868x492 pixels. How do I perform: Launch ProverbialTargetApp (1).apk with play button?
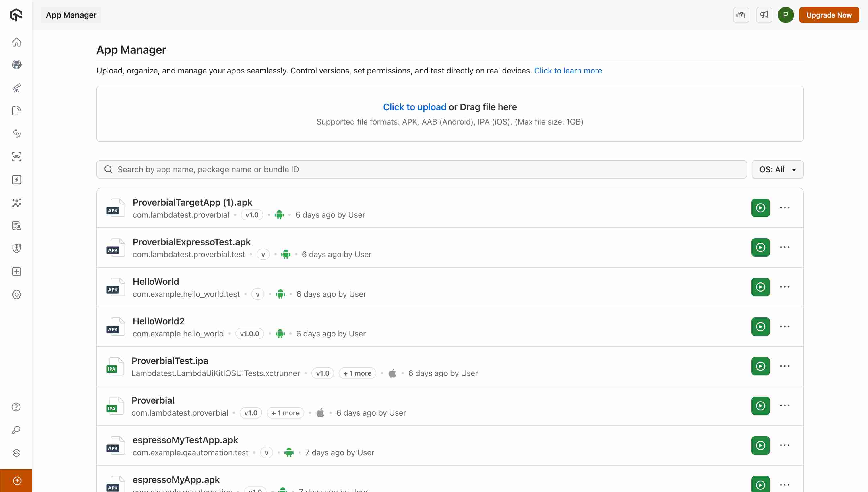(760, 208)
